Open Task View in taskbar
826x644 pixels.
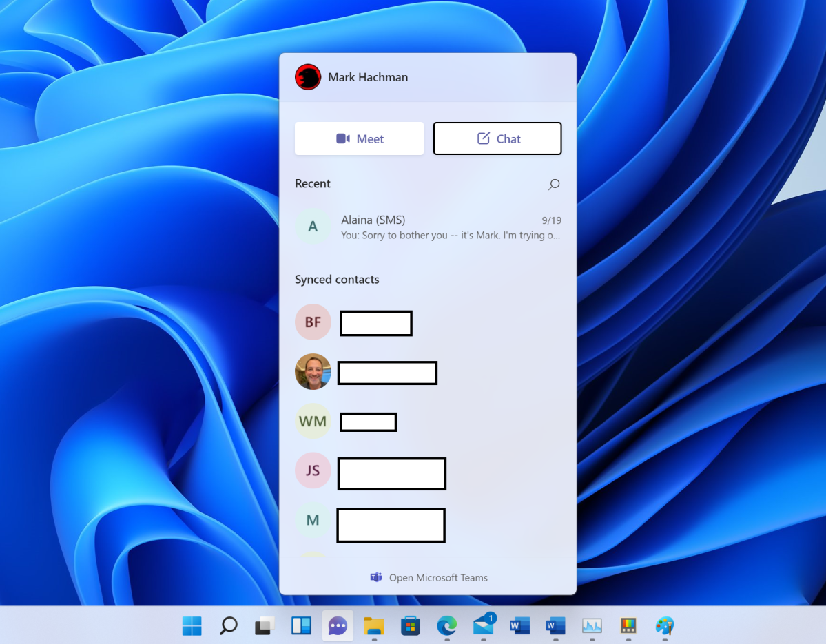pos(265,625)
